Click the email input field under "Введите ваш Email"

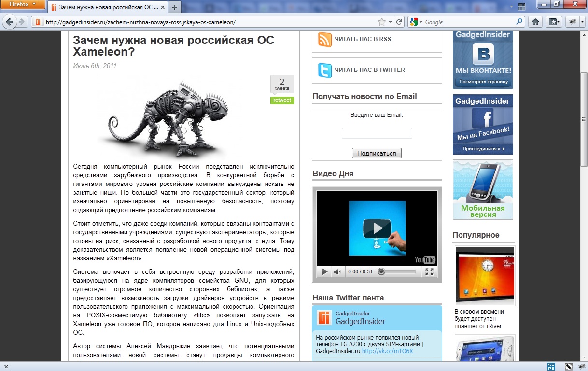(377, 133)
